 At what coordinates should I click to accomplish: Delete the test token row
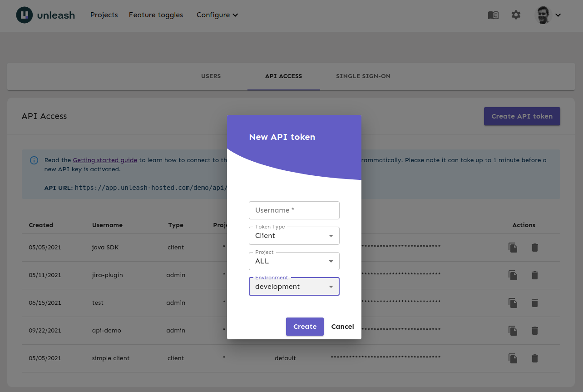pos(535,303)
